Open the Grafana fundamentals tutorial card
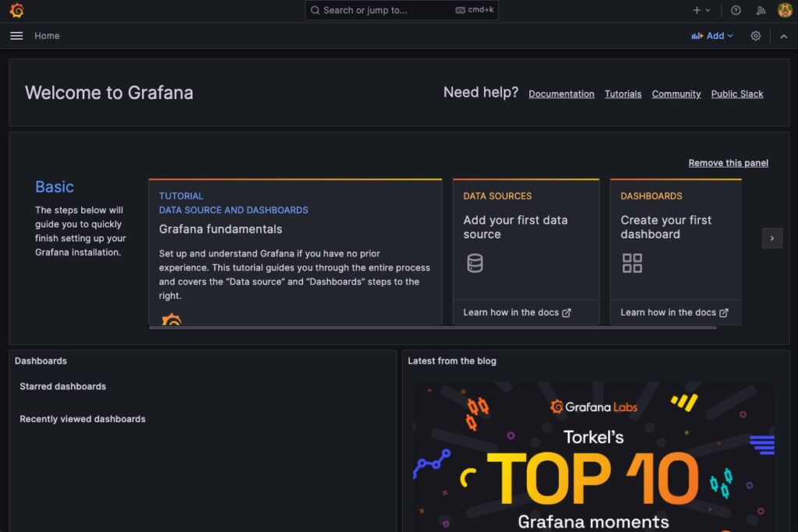798x532 pixels. coord(295,252)
